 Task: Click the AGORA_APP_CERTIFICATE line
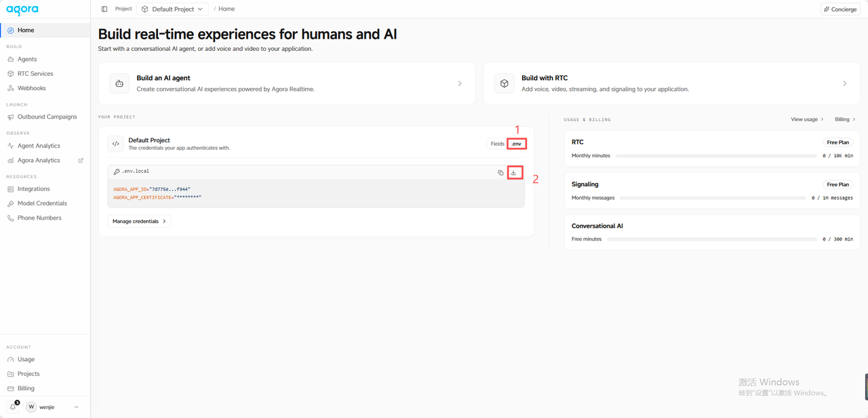157,197
